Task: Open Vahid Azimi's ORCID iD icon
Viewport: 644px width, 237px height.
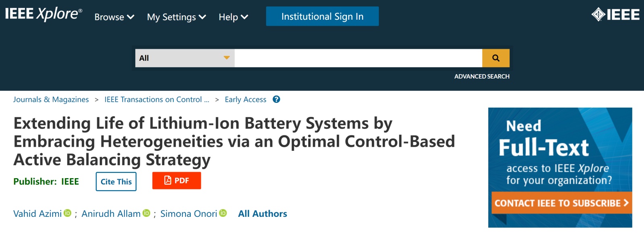Action: (68, 213)
